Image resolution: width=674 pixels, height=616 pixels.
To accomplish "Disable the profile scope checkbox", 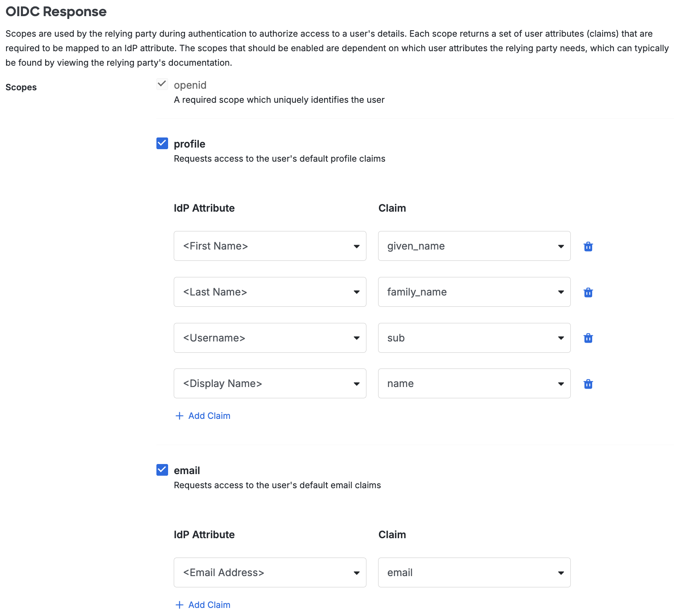I will pos(162,143).
